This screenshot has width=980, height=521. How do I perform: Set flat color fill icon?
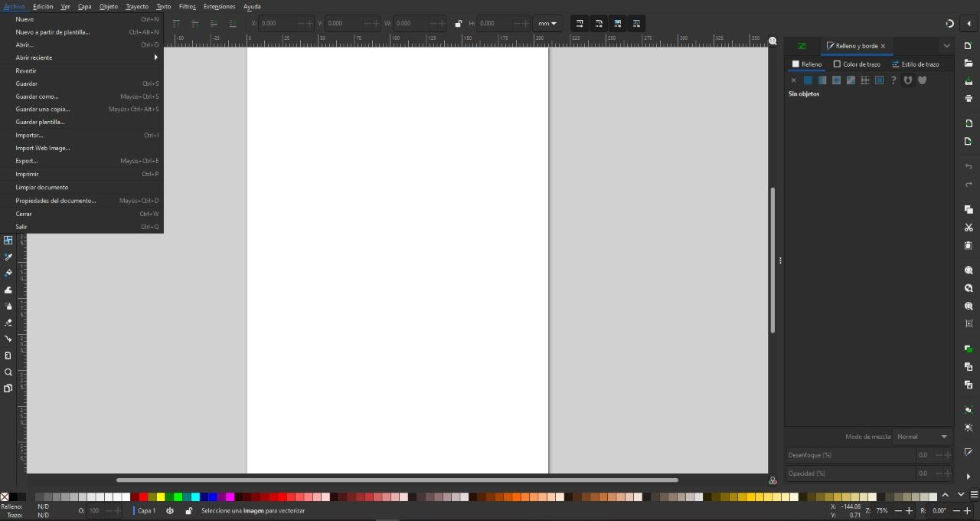(808, 80)
